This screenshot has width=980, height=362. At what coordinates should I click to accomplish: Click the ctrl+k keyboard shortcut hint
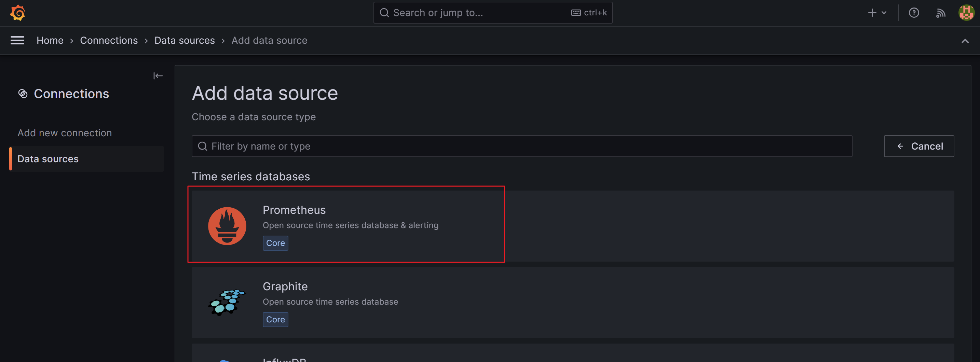(589, 13)
